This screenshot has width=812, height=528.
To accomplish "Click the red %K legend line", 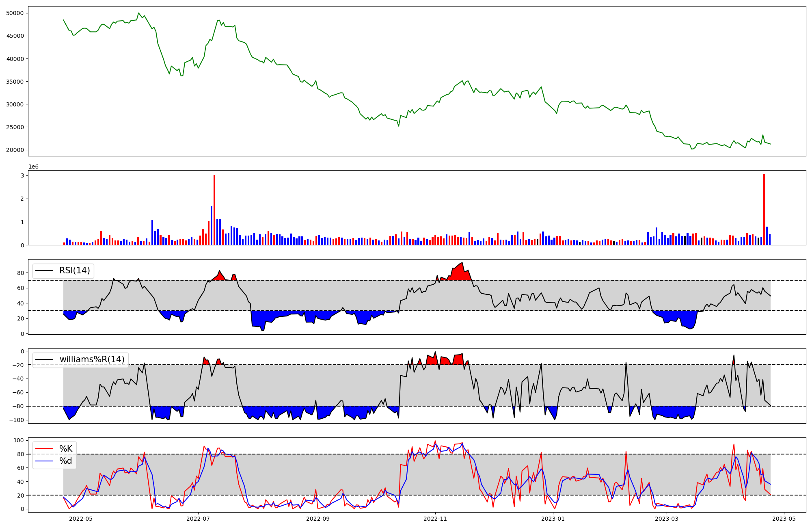I will tap(45, 448).
